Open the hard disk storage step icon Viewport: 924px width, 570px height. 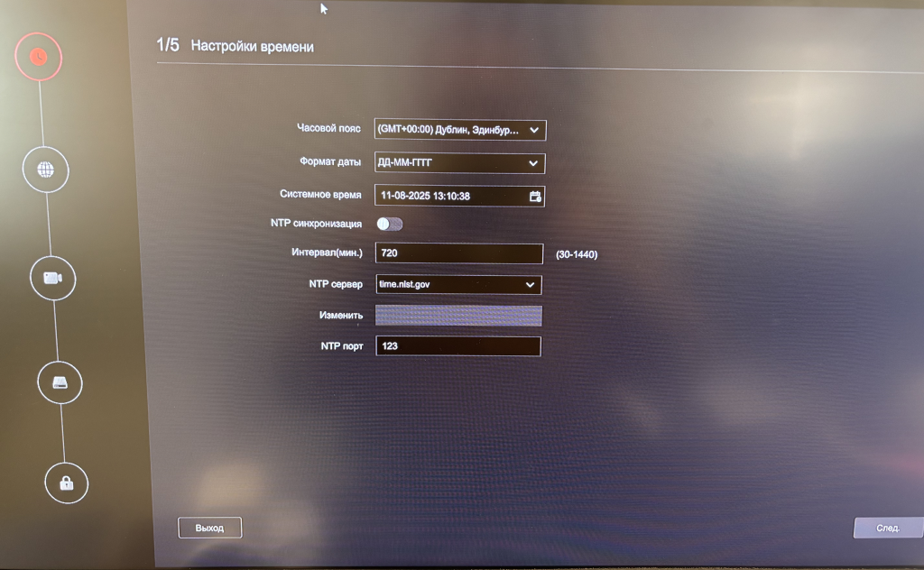click(60, 382)
